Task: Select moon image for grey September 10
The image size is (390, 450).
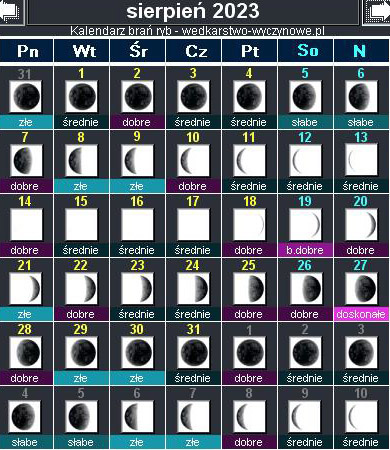Action: pos(361,416)
